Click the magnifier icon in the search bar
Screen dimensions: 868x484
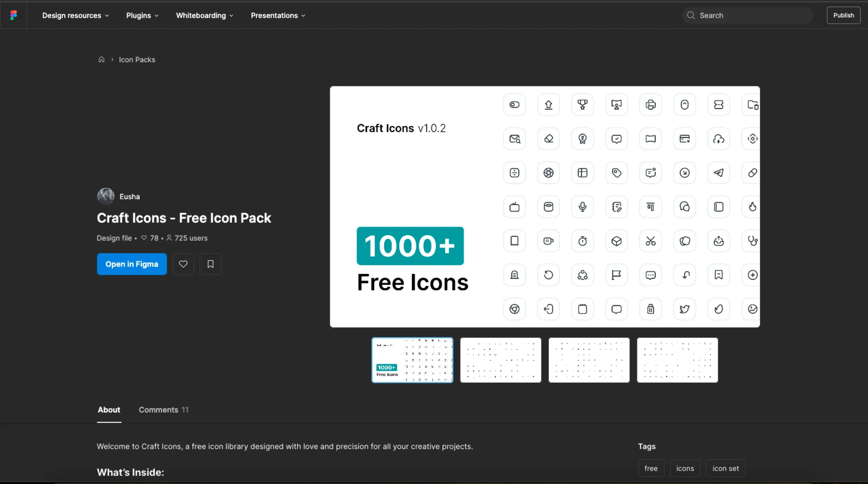[691, 15]
